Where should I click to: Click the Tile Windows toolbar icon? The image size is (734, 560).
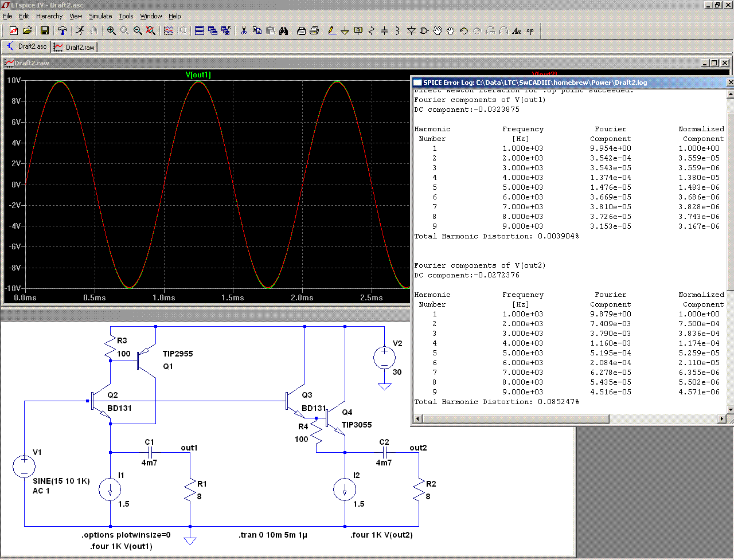point(200,31)
